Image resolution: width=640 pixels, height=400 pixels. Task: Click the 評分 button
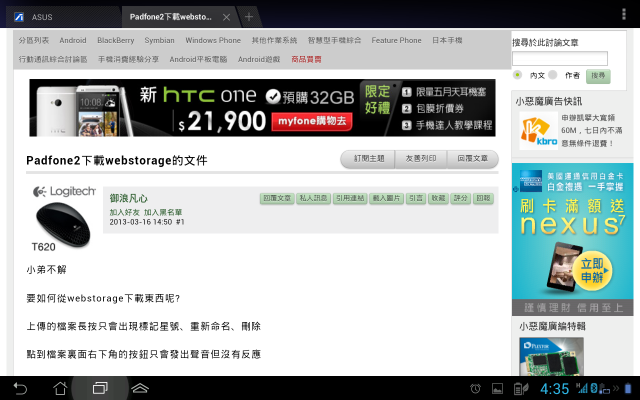(460, 198)
